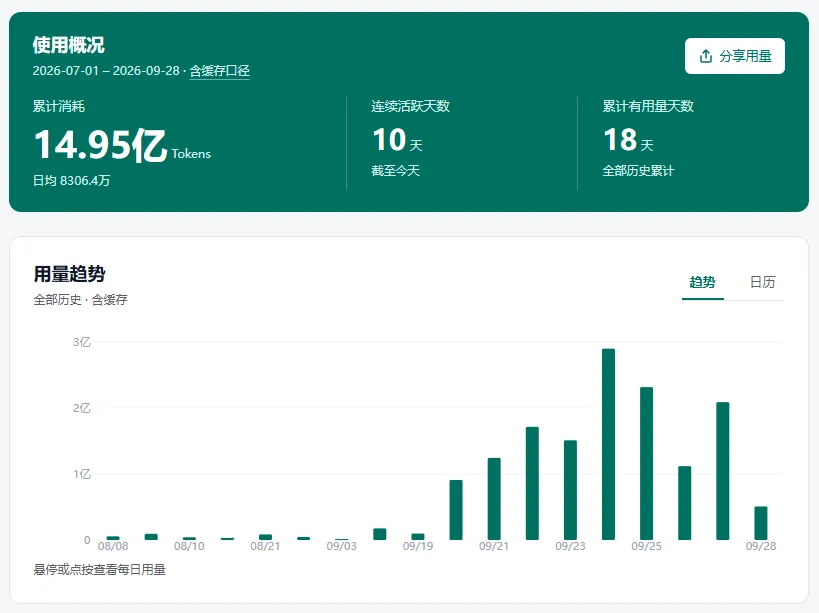The image size is (819, 613).
Task: Click the bar between 09/21 and 09/23
Action: 532,483
